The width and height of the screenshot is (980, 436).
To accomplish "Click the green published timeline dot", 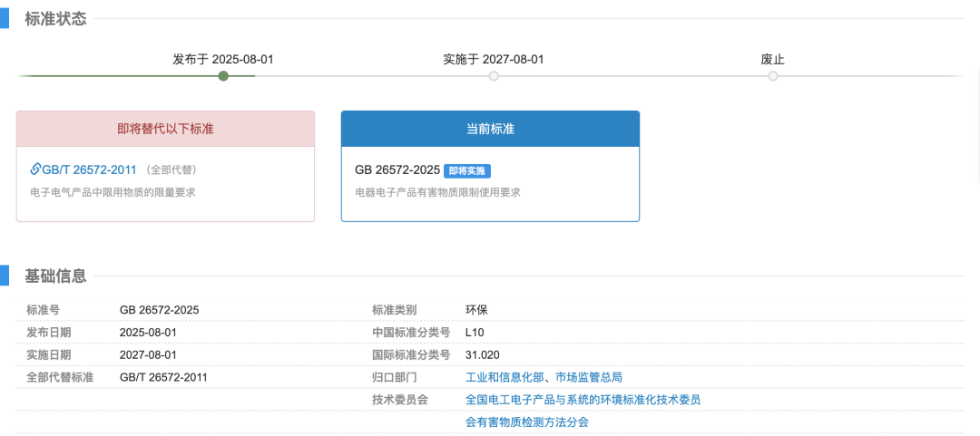I will point(223,76).
